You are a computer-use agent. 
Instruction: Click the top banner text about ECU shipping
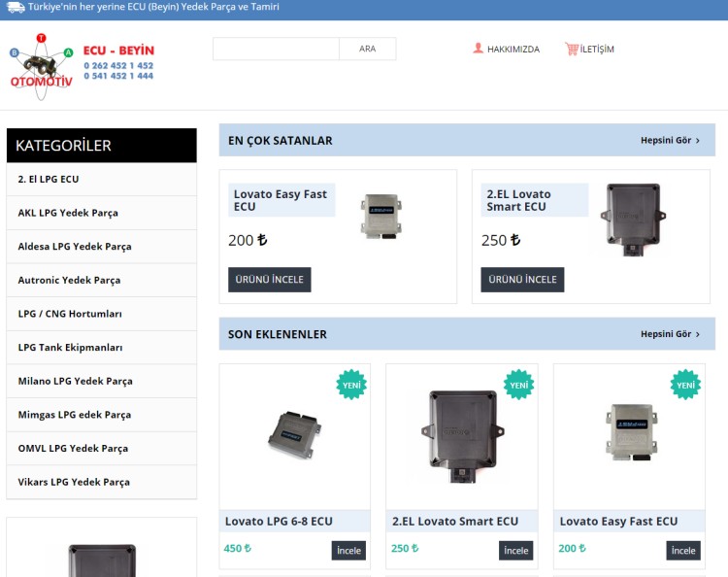[153, 7]
